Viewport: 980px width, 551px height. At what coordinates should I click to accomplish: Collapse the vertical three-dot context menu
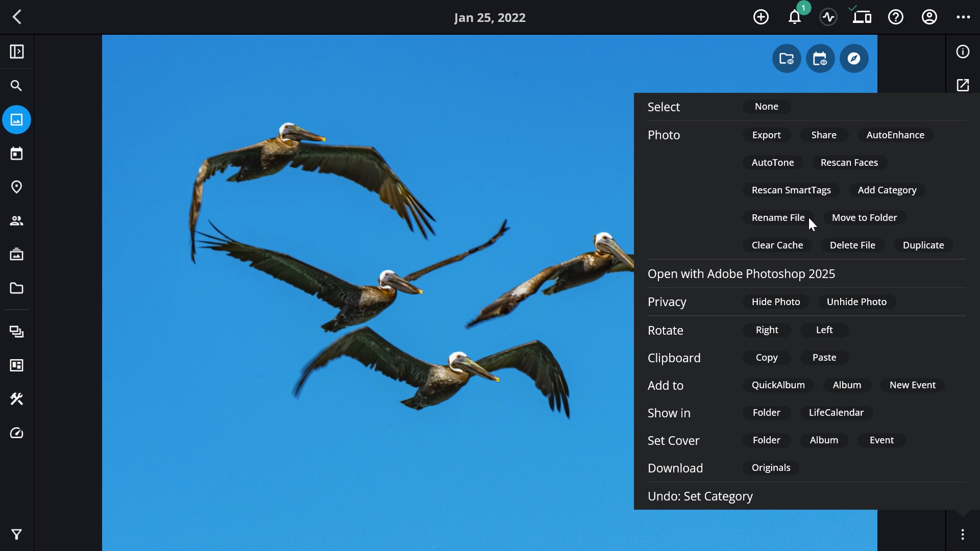click(963, 534)
